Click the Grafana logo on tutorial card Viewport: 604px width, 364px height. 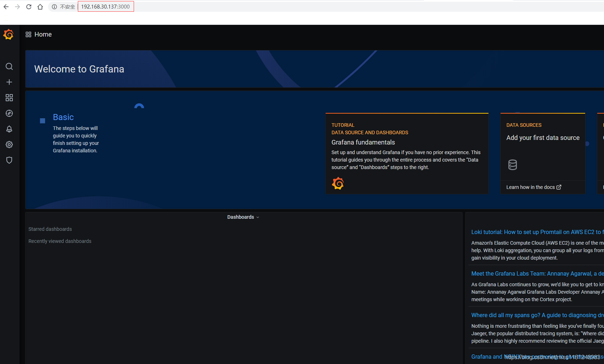coord(338,183)
